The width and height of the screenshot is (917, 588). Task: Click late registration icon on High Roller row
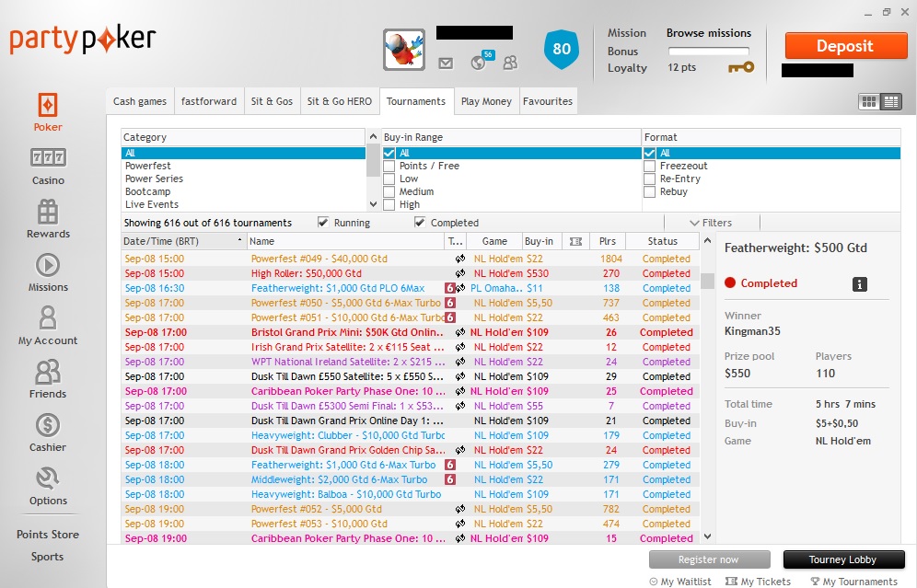pyautogui.click(x=460, y=273)
